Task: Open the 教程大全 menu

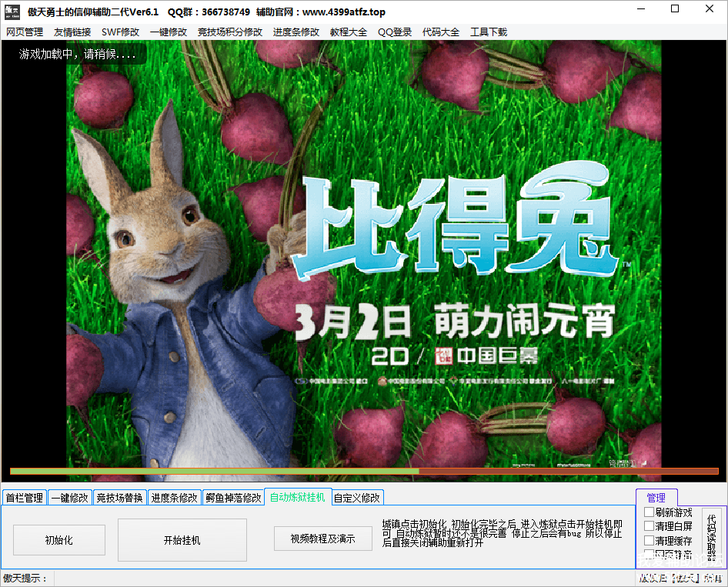Action: tap(349, 32)
